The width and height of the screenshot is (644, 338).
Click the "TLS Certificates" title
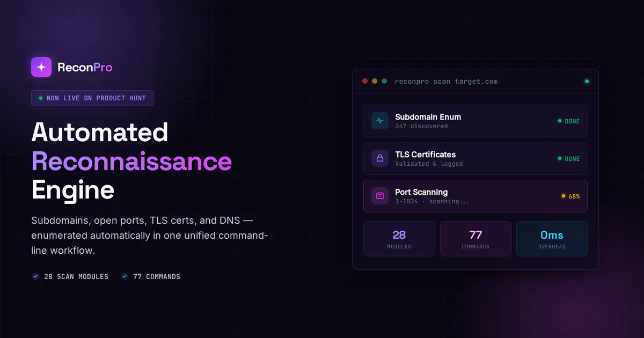(426, 155)
